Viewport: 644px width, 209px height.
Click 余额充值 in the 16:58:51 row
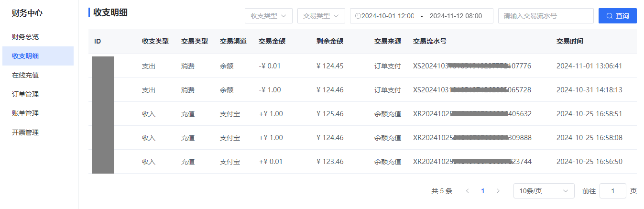click(388, 114)
